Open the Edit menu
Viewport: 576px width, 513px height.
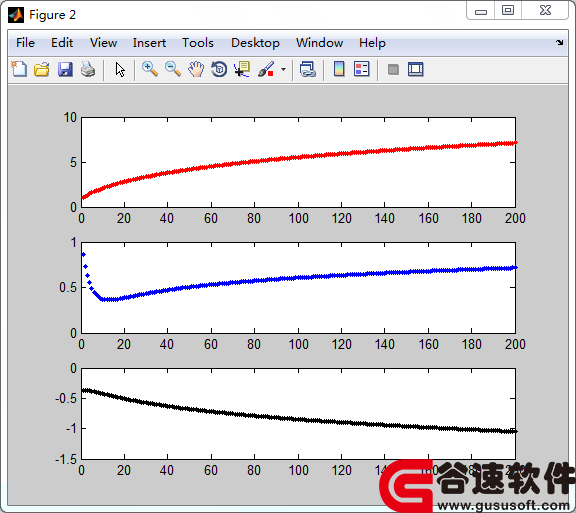(62, 43)
